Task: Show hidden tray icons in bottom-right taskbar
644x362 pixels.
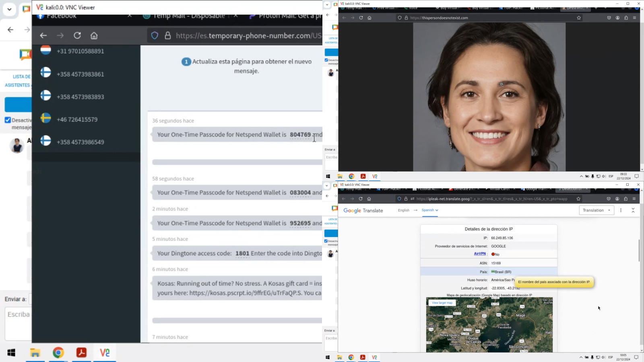Action: pos(581,357)
